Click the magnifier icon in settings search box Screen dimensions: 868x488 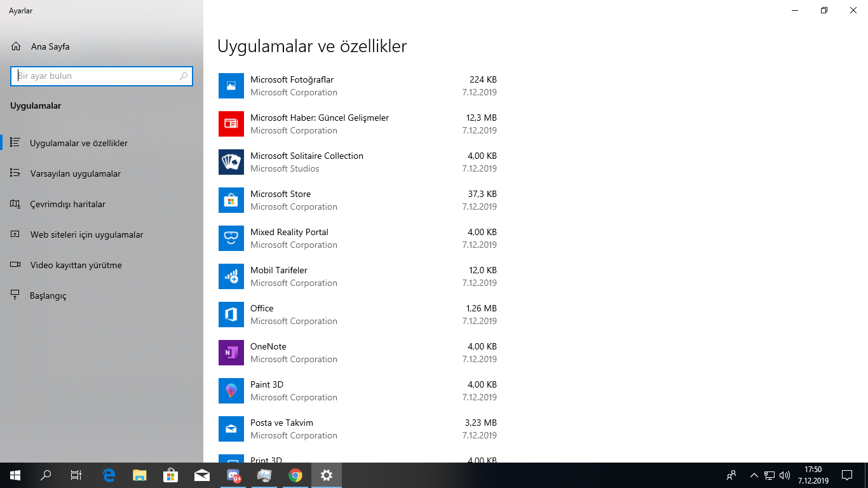184,76
